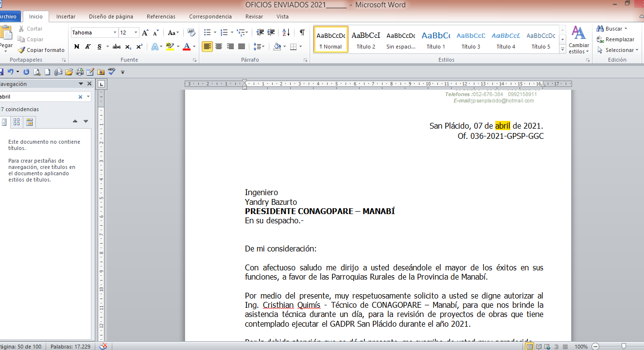Toggle bold formatting (N) button
The image size is (644, 350).
coord(76,47)
